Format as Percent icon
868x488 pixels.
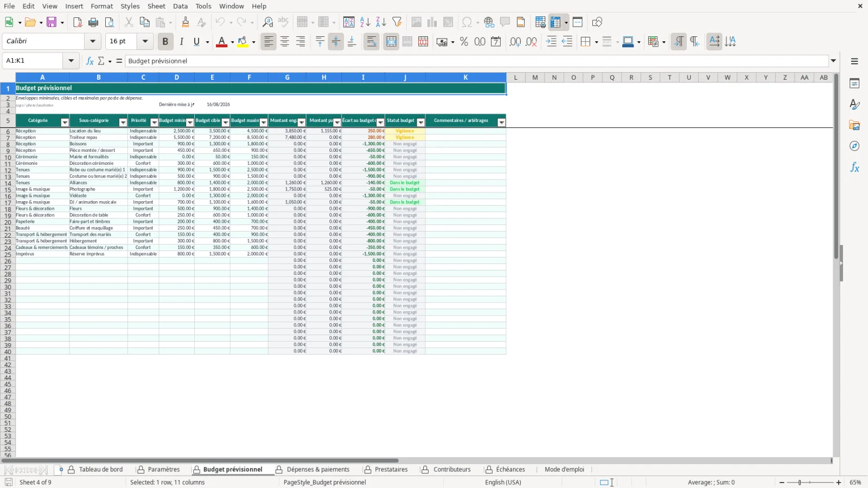[464, 42]
